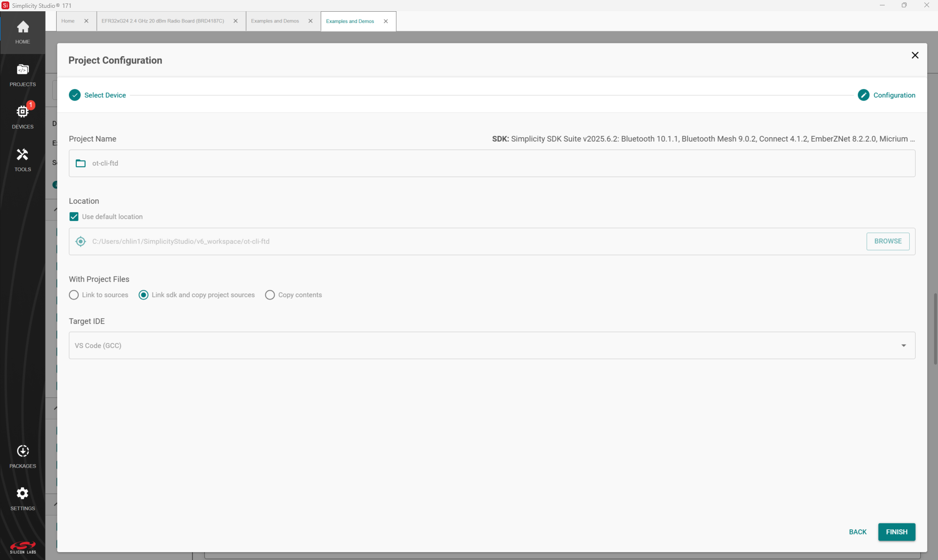Click the Project Name input field
Image resolution: width=938 pixels, height=560 pixels.
tap(489, 163)
